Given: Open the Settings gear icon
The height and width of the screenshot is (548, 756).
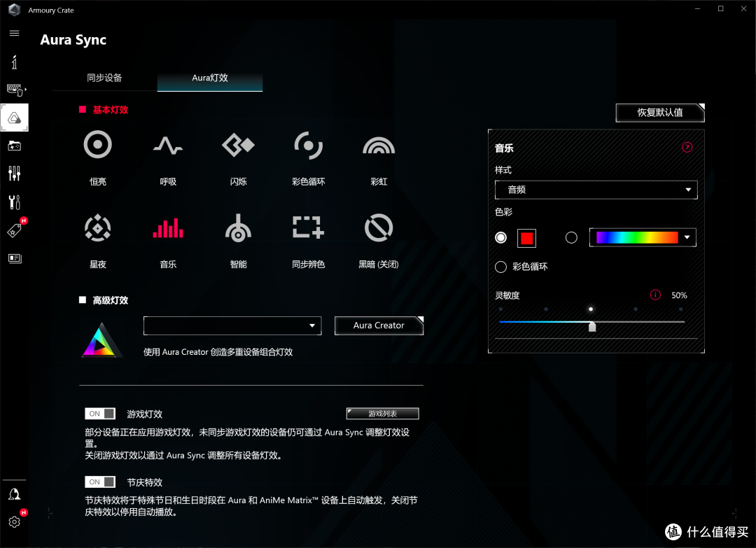Looking at the screenshot, I should (x=15, y=521).
